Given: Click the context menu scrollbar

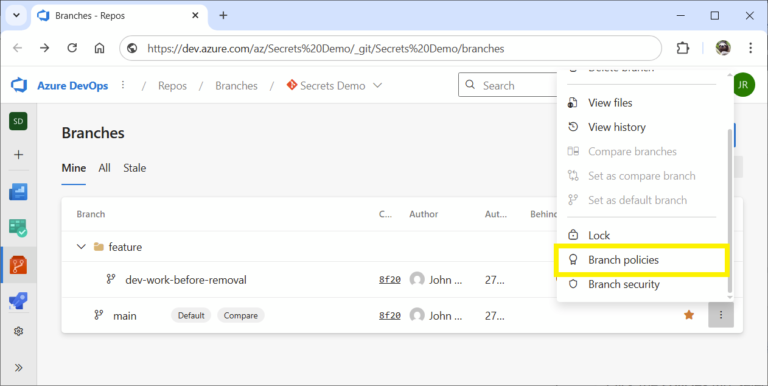Looking at the screenshot, I should click(x=730, y=210).
